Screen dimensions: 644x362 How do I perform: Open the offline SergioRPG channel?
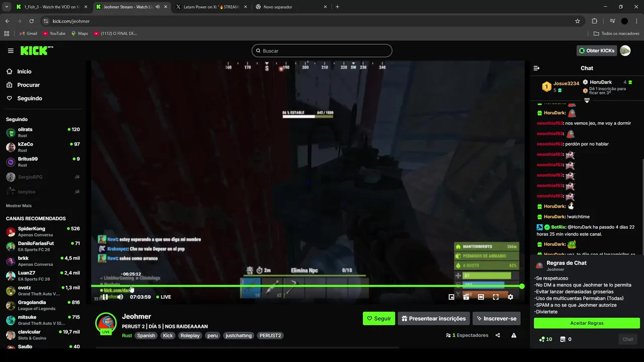[43, 177]
